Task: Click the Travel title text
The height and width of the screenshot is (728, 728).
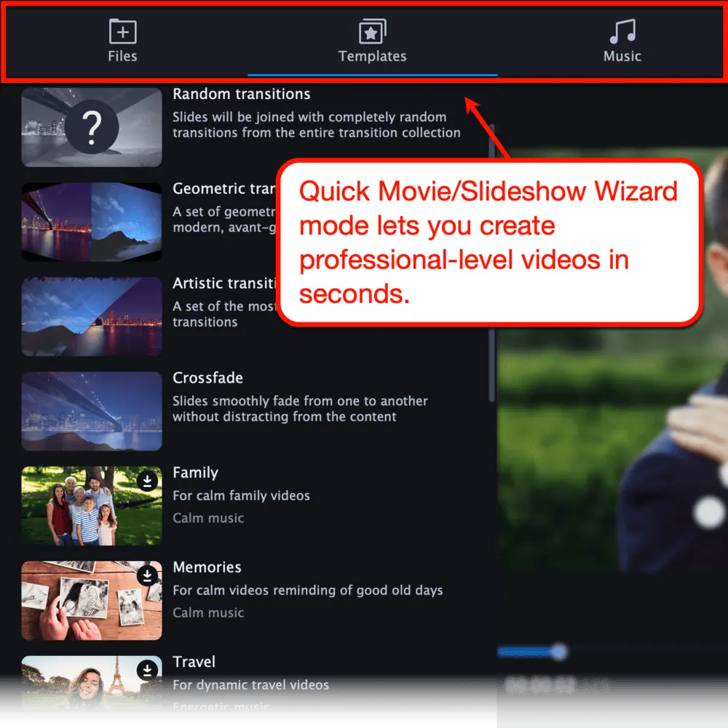Action: (x=194, y=662)
